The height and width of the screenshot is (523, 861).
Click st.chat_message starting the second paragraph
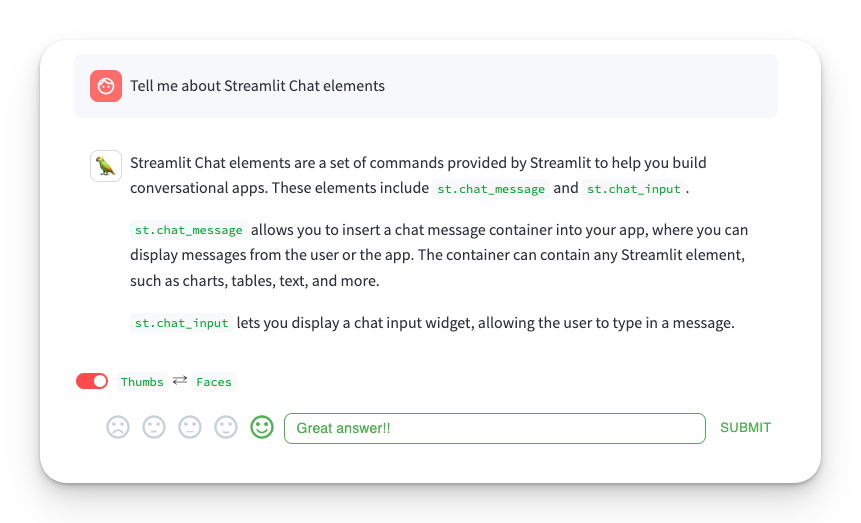tap(188, 230)
